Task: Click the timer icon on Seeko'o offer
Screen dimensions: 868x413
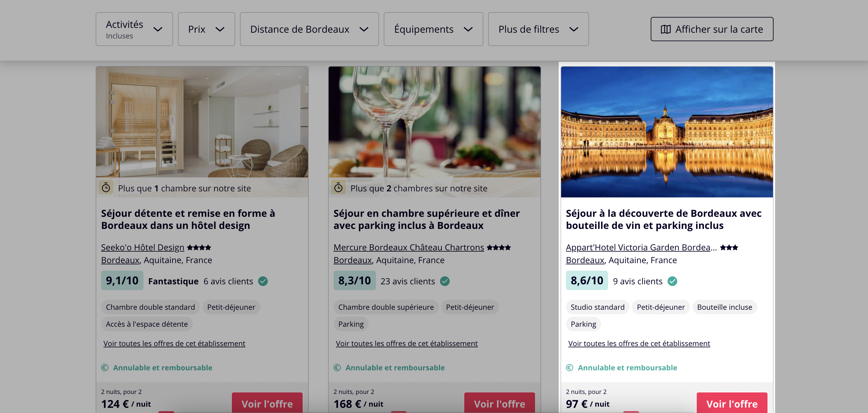Action: pyautogui.click(x=106, y=187)
